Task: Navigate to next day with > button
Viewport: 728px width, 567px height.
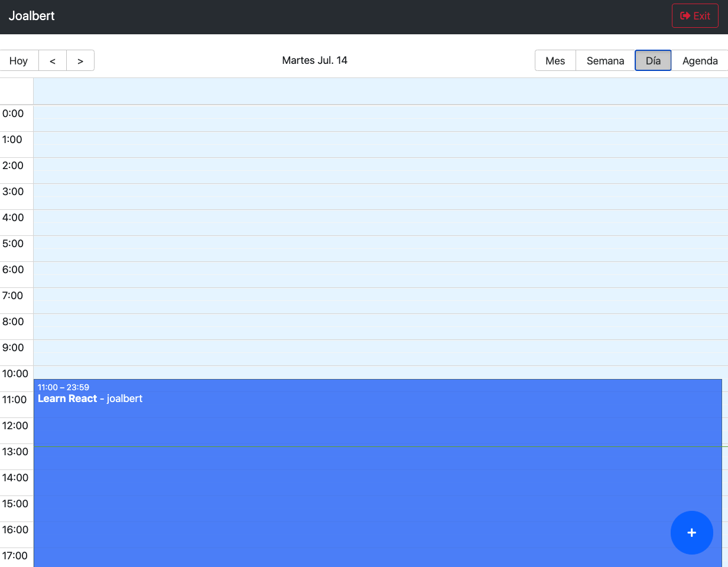Action: (x=80, y=60)
